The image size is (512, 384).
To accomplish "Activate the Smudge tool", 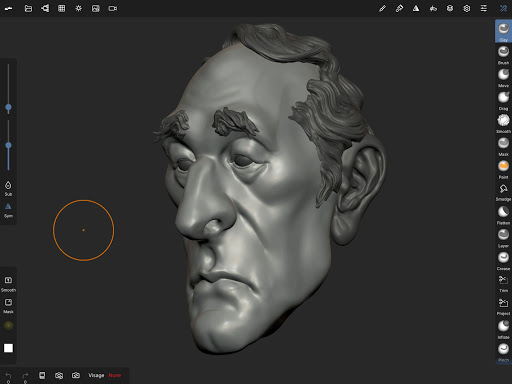I will [503, 192].
